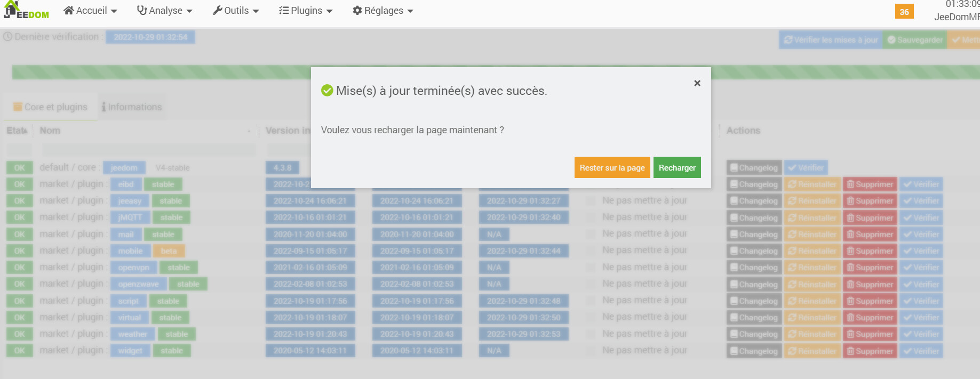Click the orange 36 messages badge
980x379 pixels.
click(904, 12)
